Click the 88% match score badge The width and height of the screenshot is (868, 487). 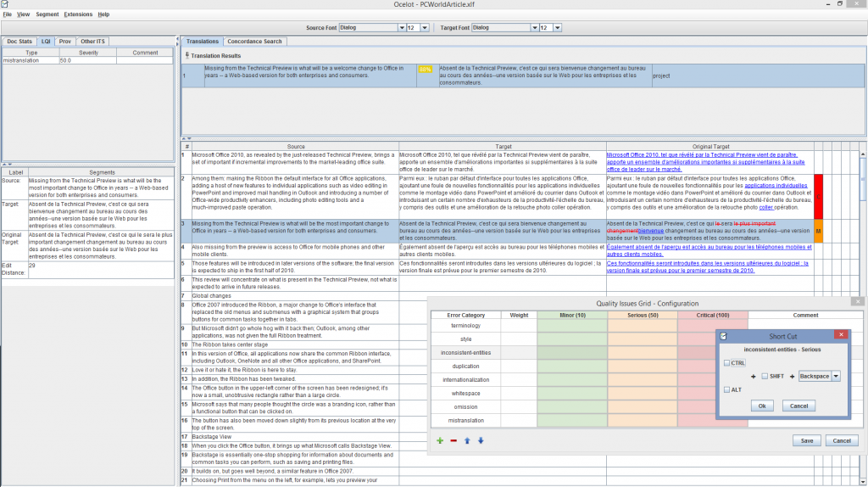point(426,70)
